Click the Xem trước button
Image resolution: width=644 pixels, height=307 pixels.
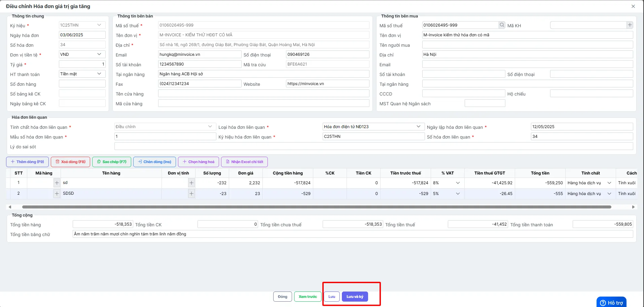click(308, 297)
